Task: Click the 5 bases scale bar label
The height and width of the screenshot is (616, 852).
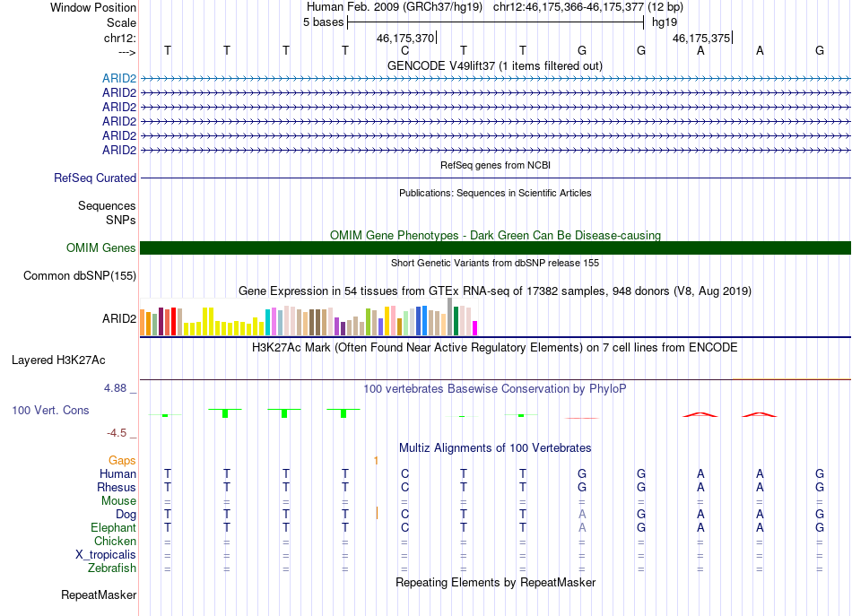Action: click(x=323, y=22)
